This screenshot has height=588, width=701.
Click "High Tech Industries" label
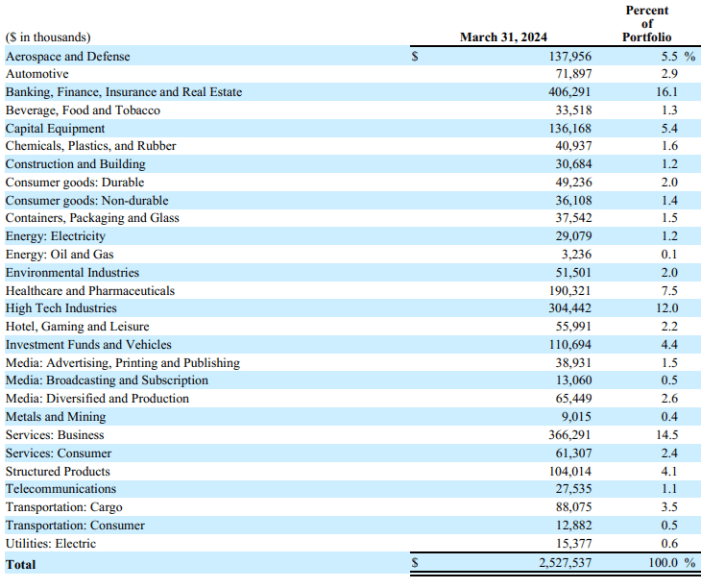60,308
